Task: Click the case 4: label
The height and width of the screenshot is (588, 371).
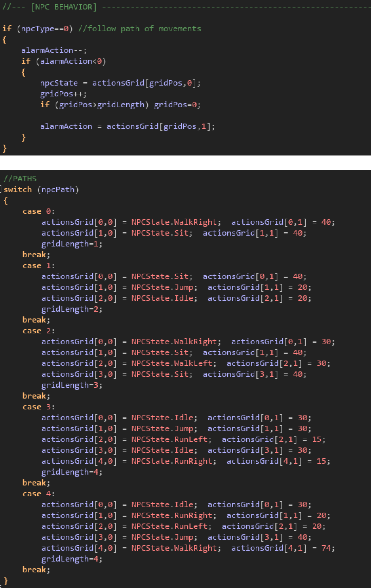Action: [38, 494]
